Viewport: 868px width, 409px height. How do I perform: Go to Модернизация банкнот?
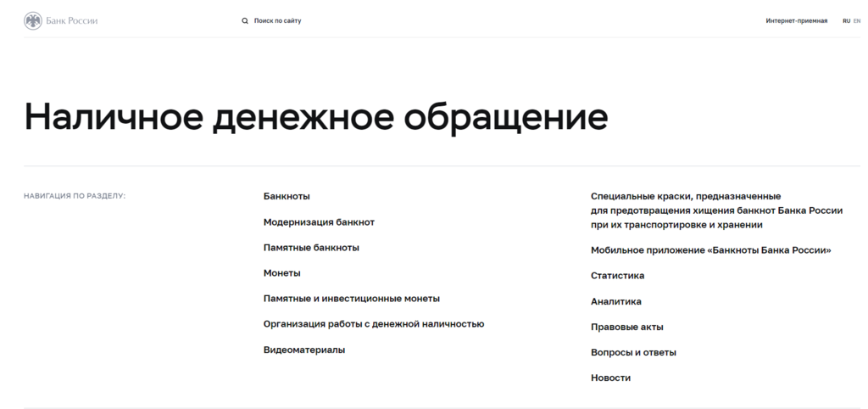pyautogui.click(x=319, y=222)
